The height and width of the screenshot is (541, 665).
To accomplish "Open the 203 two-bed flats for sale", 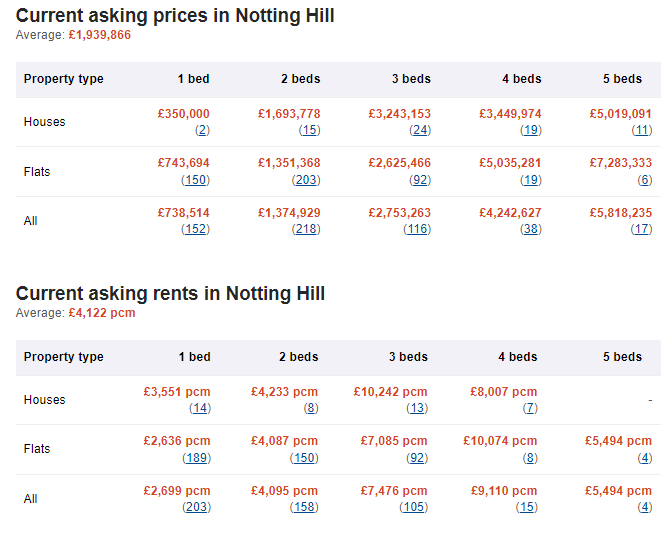I will point(306,180).
